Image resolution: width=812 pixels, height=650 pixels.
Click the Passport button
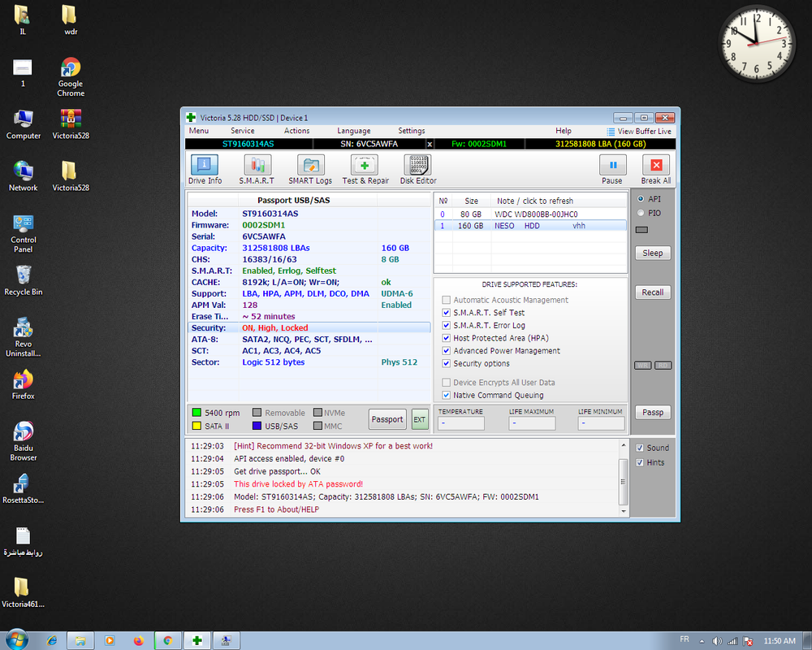click(387, 419)
